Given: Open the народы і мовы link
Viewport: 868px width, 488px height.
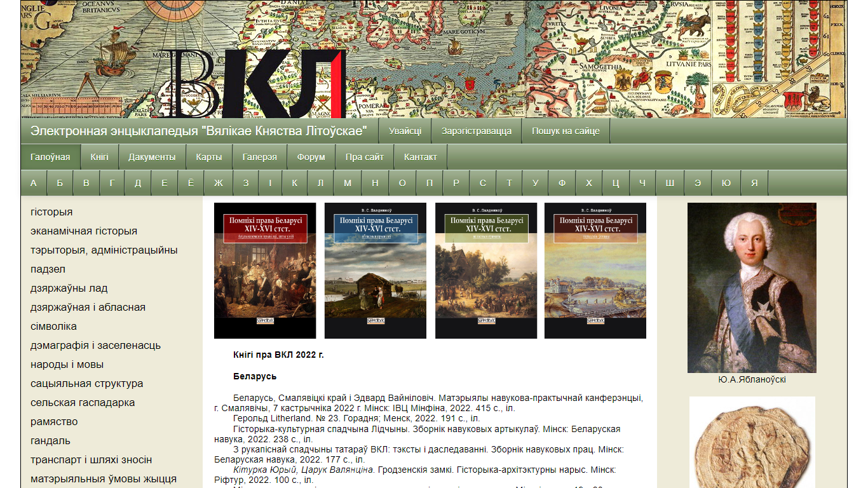Looking at the screenshot, I should pyautogui.click(x=67, y=365).
